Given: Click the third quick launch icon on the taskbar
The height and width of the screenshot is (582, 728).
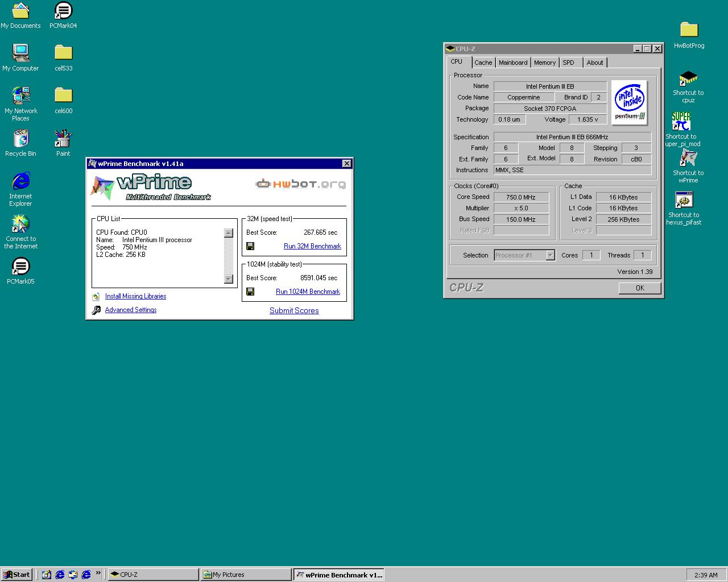Looking at the screenshot, I should click(x=73, y=575).
